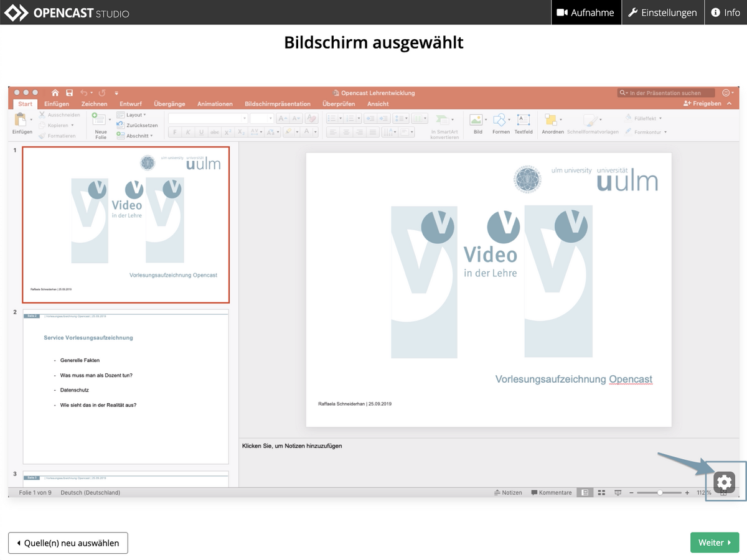Collapse the ribbon with the chevron beside Freigeben
Image resolution: width=747 pixels, height=560 pixels.
[729, 104]
